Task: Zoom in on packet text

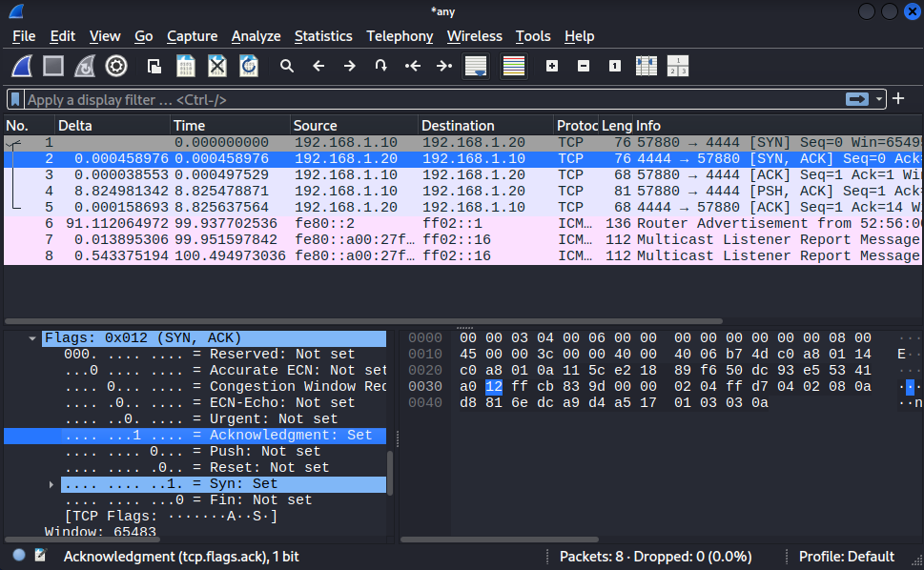Action: tap(552, 66)
